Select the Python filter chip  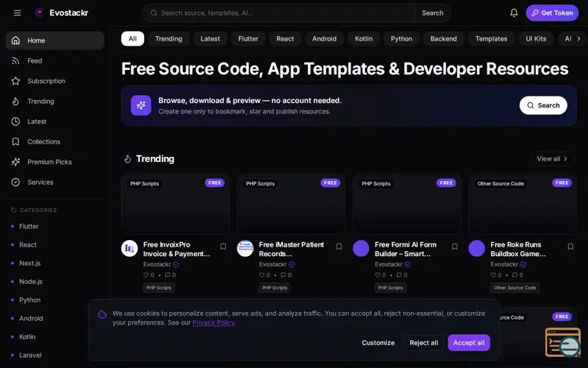pos(401,39)
